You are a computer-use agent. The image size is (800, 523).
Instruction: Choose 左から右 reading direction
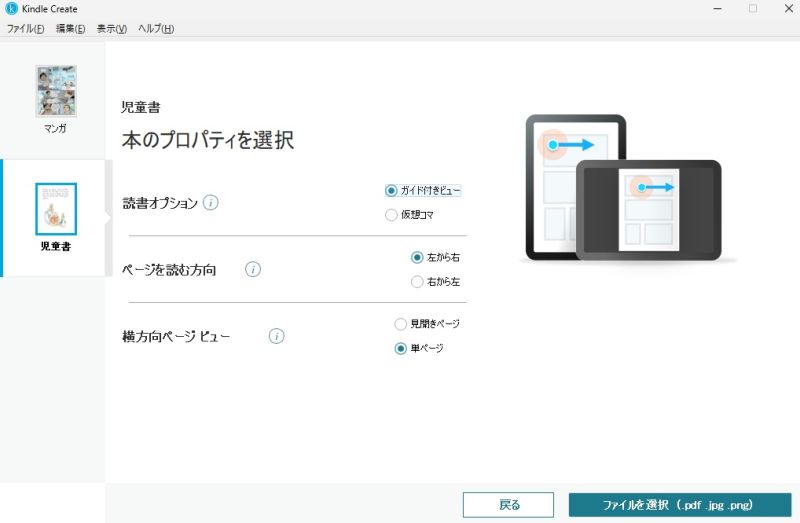click(x=436, y=257)
